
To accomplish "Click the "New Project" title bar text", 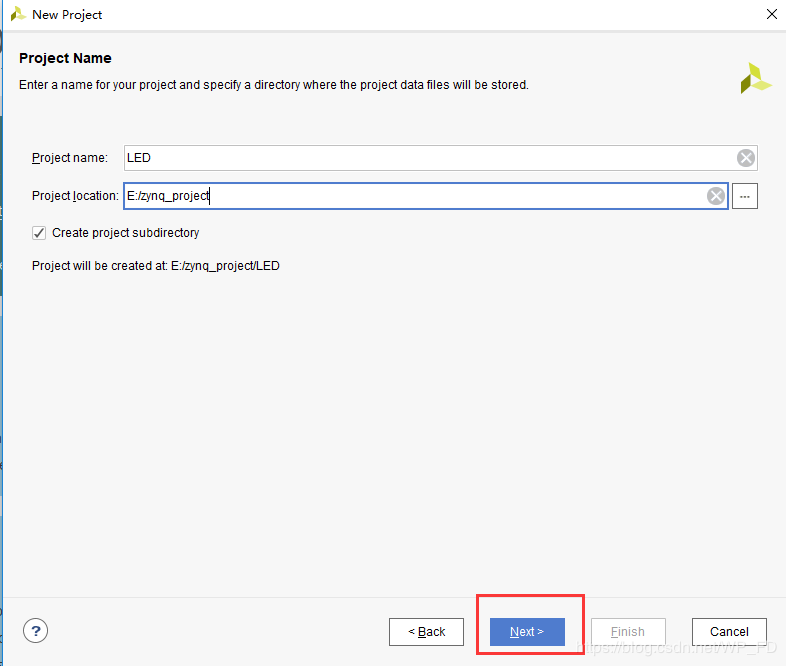I will (67, 15).
